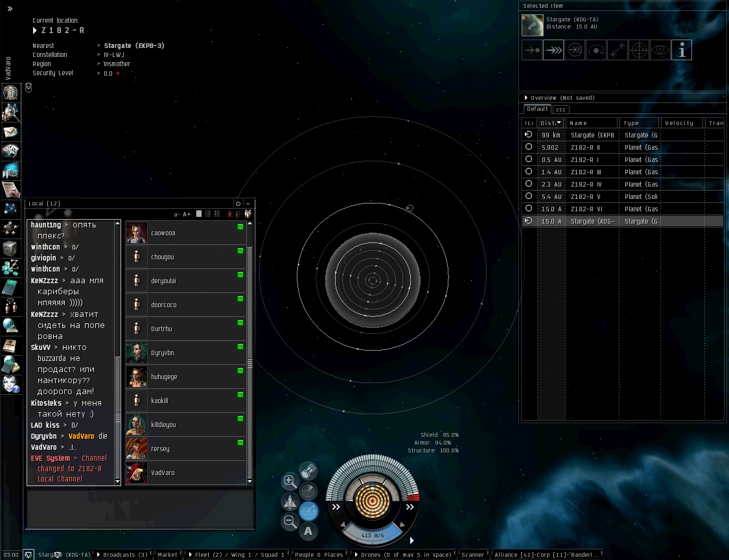Click the zoom out magnifier on HUD

[290, 521]
